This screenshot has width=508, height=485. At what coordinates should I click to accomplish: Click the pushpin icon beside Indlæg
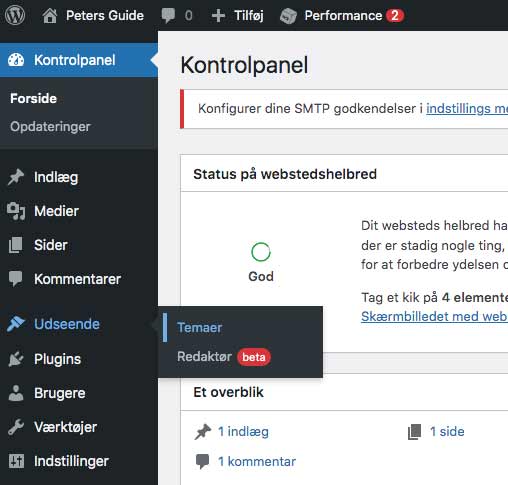click(16, 177)
